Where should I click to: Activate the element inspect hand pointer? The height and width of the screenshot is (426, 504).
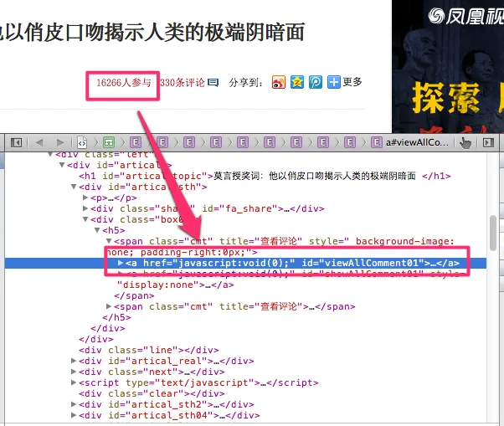tap(465, 143)
